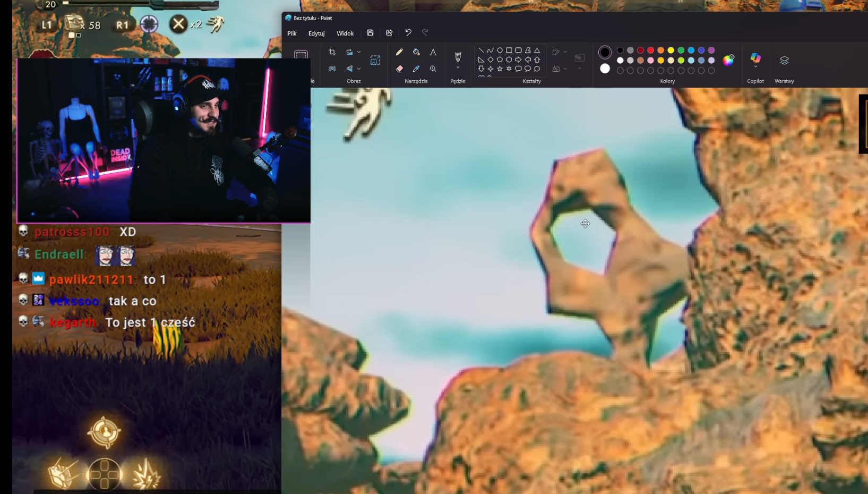Pick the Fill bucket tool

[416, 52]
